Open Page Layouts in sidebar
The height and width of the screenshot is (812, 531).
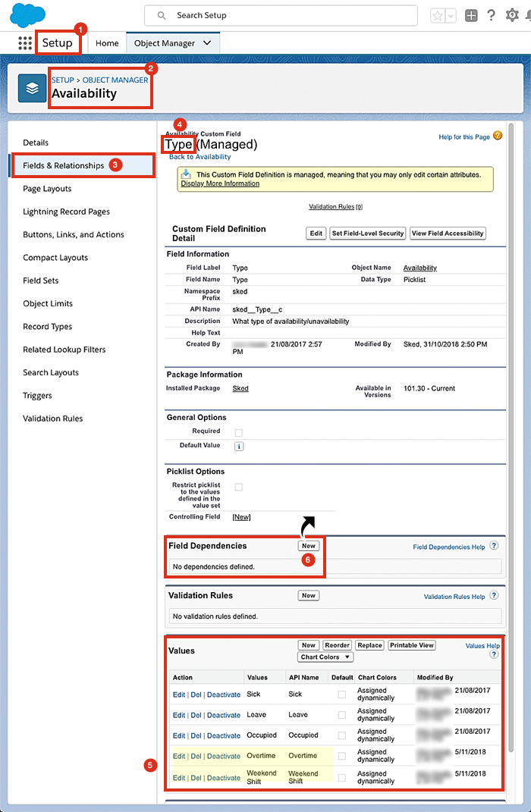click(47, 189)
